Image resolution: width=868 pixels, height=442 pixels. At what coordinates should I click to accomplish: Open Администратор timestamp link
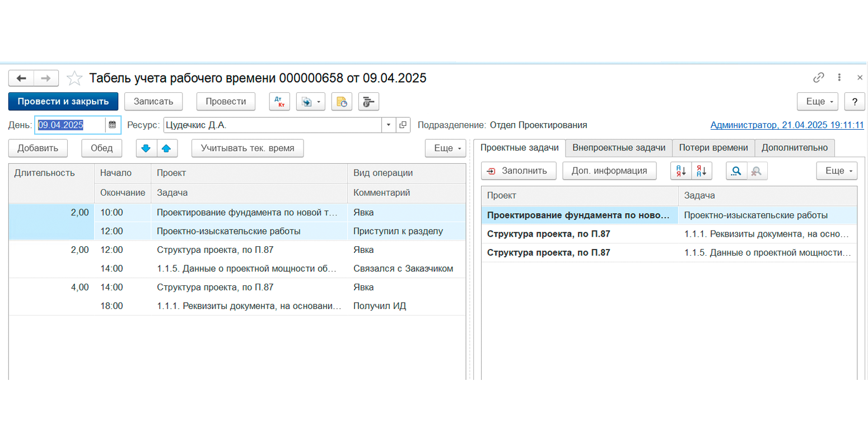pyautogui.click(x=787, y=125)
